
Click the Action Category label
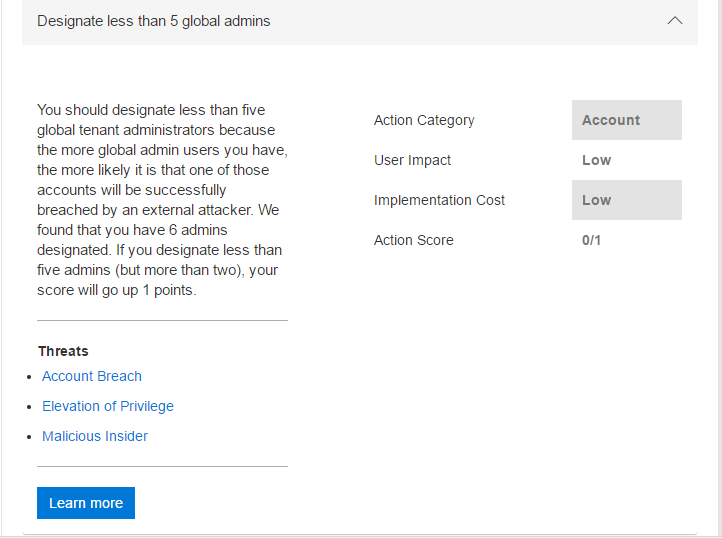pos(424,120)
